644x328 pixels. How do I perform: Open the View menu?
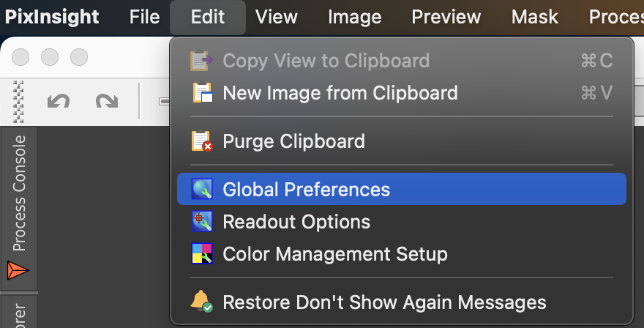277,17
